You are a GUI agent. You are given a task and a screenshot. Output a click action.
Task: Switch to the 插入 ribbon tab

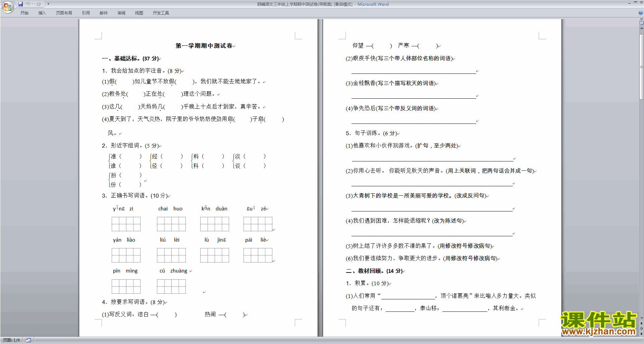click(x=42, y=13)
